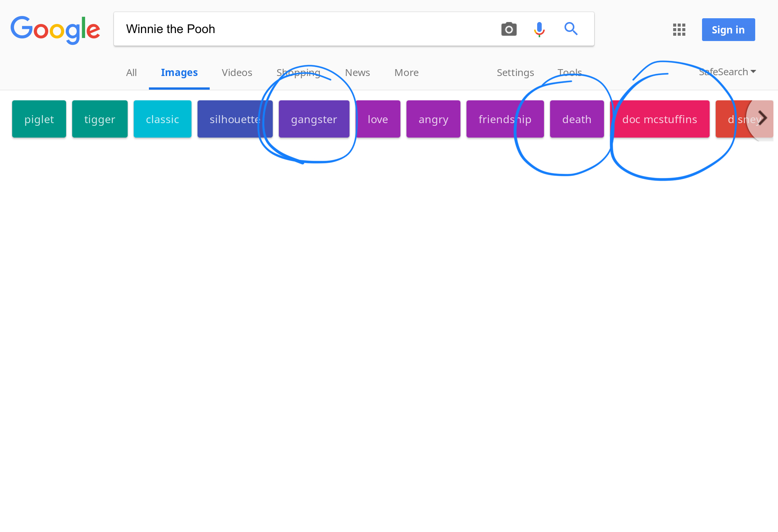This screenshot has width=778, height=532.
Task: Open search by image camera icon
Action: [x=509, y=29]
